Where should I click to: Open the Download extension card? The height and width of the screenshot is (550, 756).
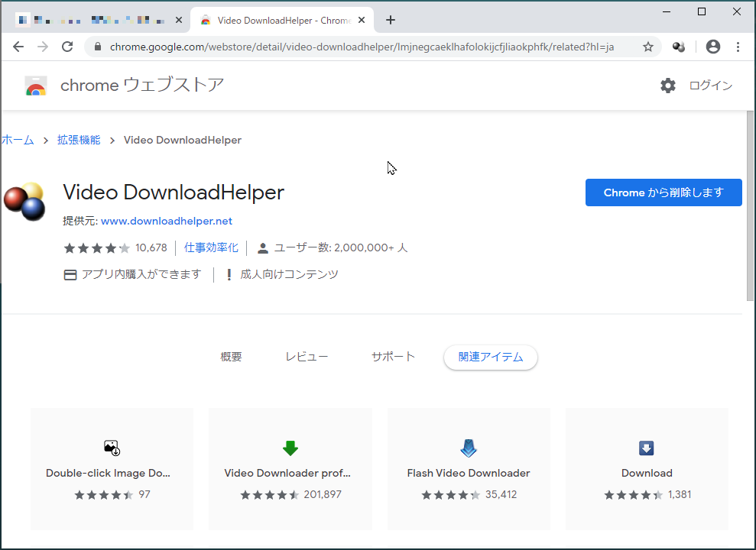click(647, 469)
